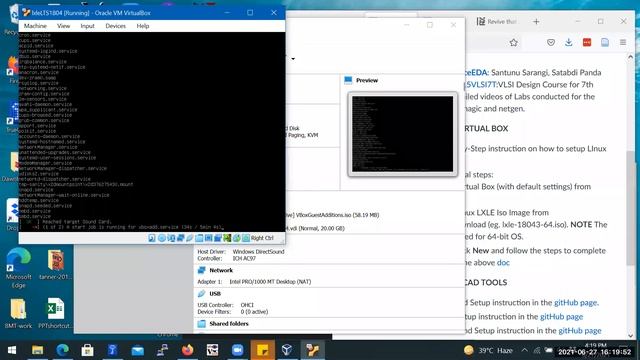
Task: Click the audio indicator icon in the VM status bar
Action: (171, 238)
